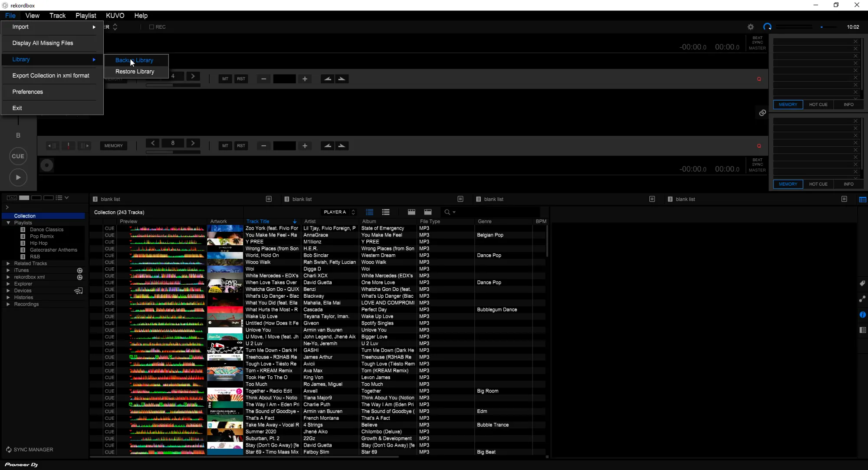
Task: Open the SYNC MANAGER icon
Action: (9, 450)
